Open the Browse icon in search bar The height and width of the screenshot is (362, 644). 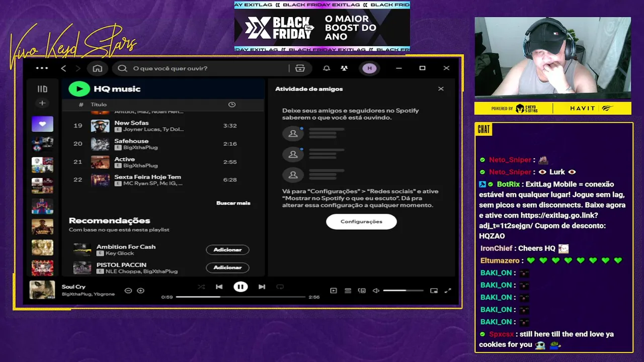300,68
